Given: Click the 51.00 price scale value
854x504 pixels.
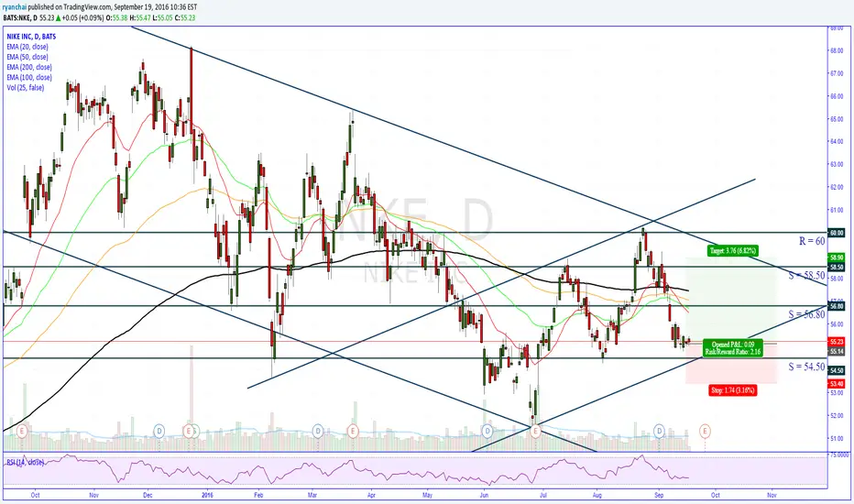Looking at the screenshot, I should [836, 438].
